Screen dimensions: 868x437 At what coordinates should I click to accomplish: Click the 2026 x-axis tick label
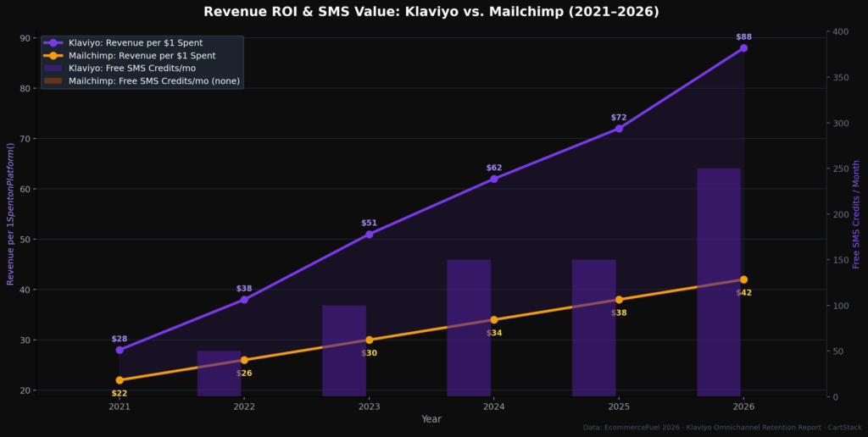[743, 407]
